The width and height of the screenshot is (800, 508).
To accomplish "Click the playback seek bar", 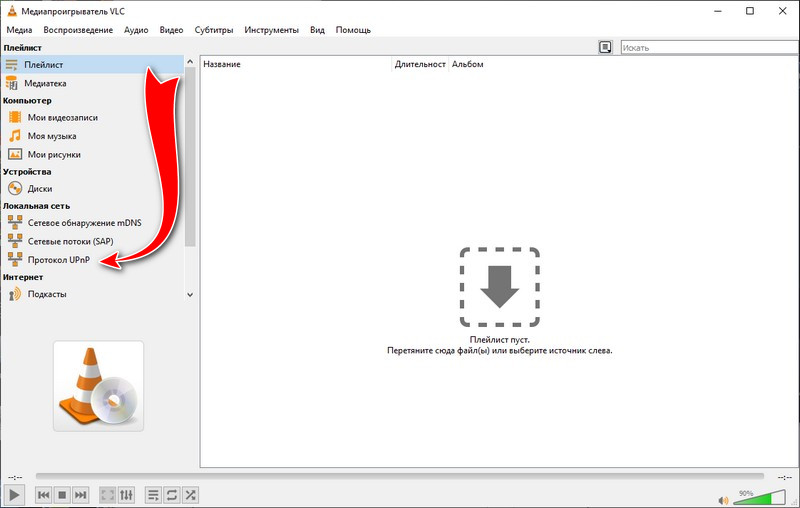I will (399, 476).
